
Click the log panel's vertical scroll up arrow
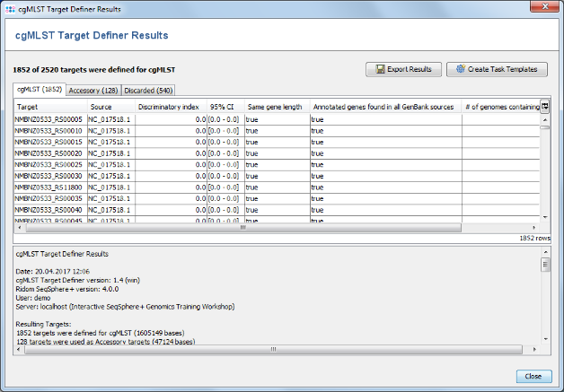coord(545,252)
